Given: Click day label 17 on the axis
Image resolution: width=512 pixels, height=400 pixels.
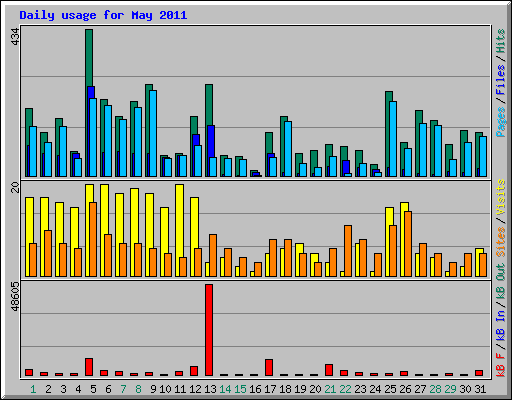Looking at the screenshot, I should click(270, 389).
